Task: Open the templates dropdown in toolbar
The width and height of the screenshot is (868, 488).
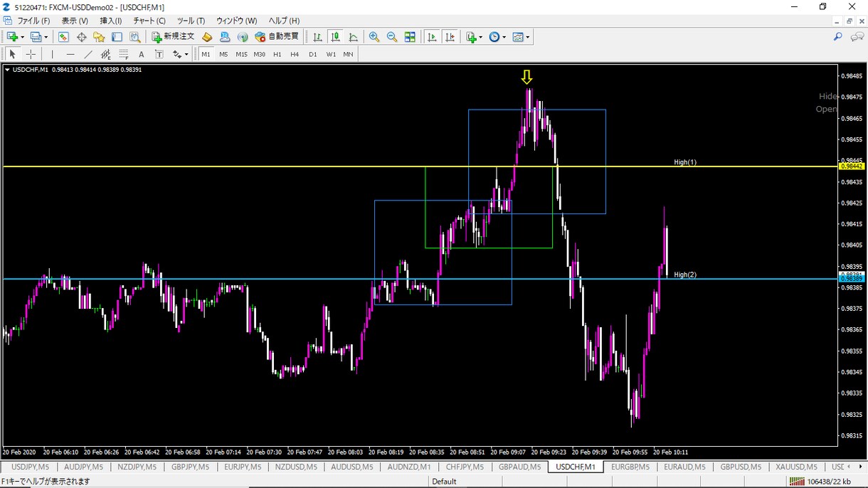Action: [528, 37]
